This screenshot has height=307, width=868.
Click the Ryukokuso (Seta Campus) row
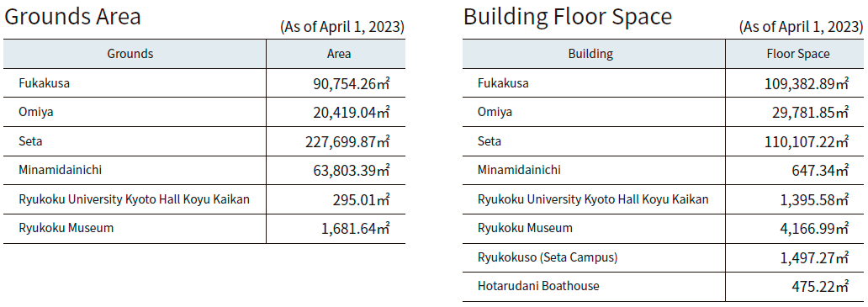point(663,257)
